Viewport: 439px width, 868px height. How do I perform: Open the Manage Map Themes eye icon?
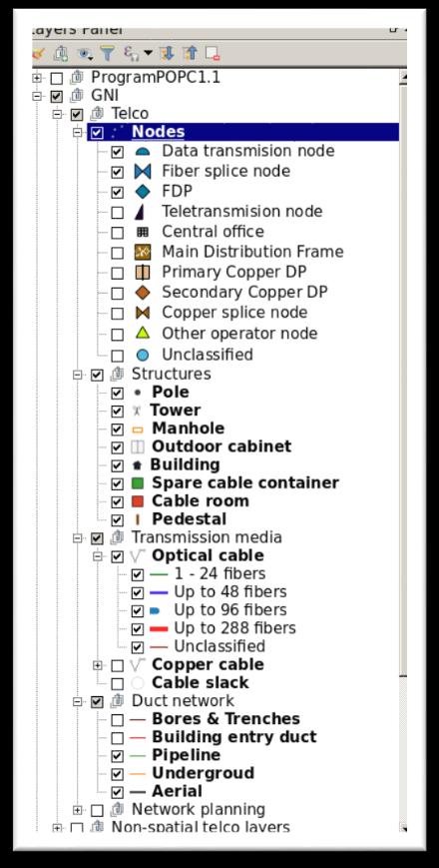pos(85,54)
